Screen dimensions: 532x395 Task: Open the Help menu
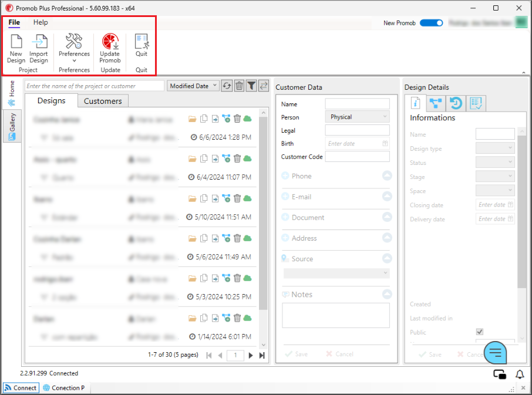tap(41, 22)
